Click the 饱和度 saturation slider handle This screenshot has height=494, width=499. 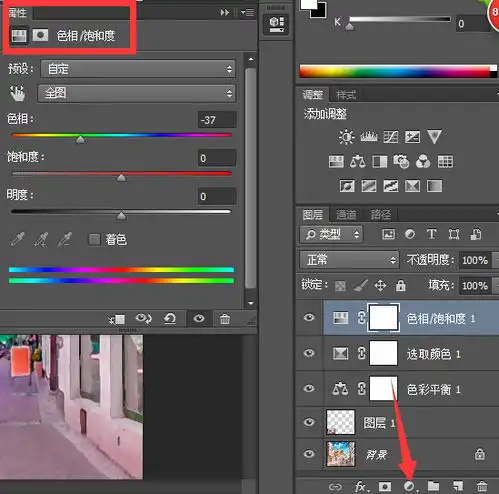(121, 177)
